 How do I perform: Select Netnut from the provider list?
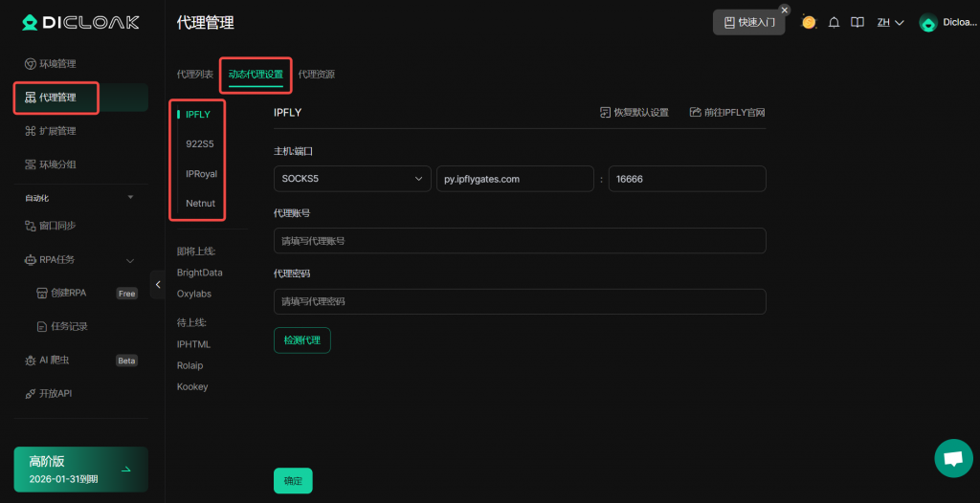click(x=200, y=203)
